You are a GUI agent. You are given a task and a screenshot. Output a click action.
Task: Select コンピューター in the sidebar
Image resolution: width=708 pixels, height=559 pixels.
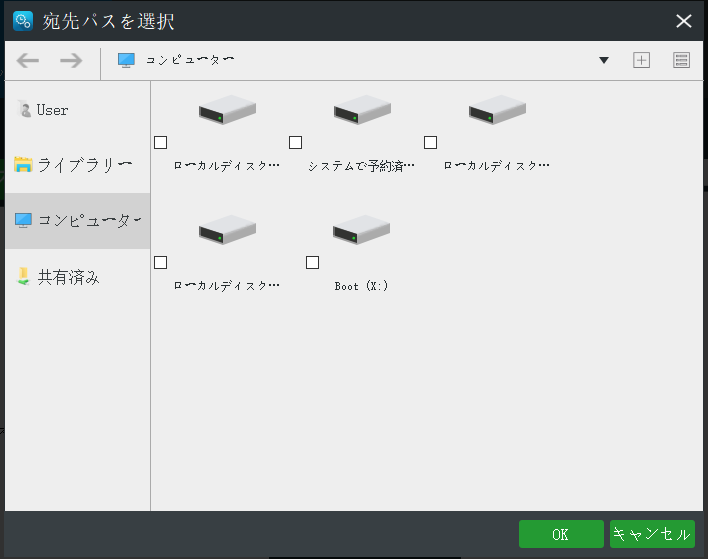[x=78, y=221]
